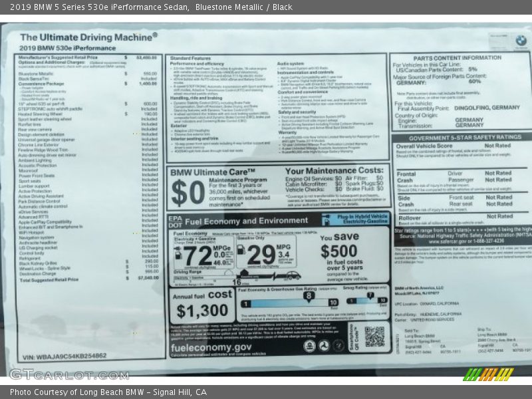Click the "Convenience Package" option row
The width and height of the screenshot is (532, 399).
[88, 84]
